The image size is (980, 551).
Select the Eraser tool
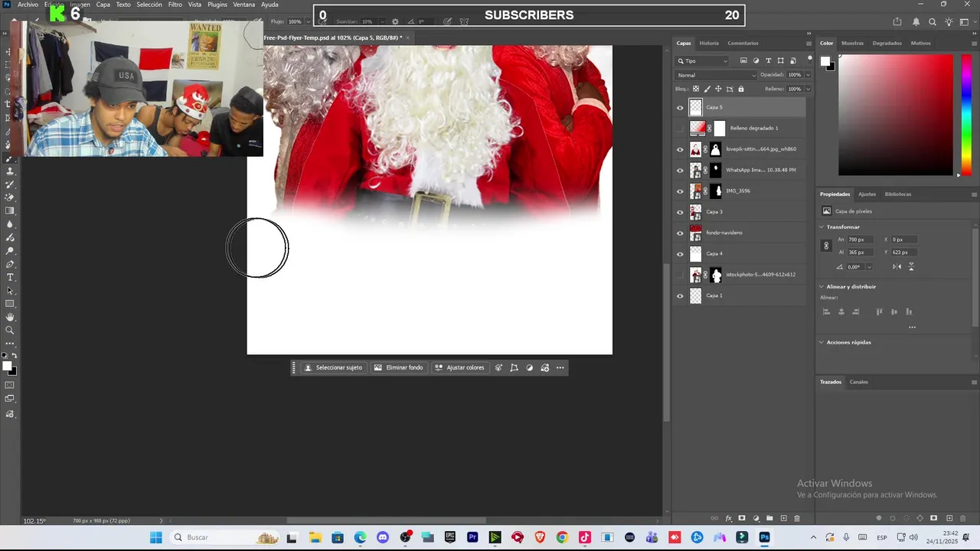(10, 197)
